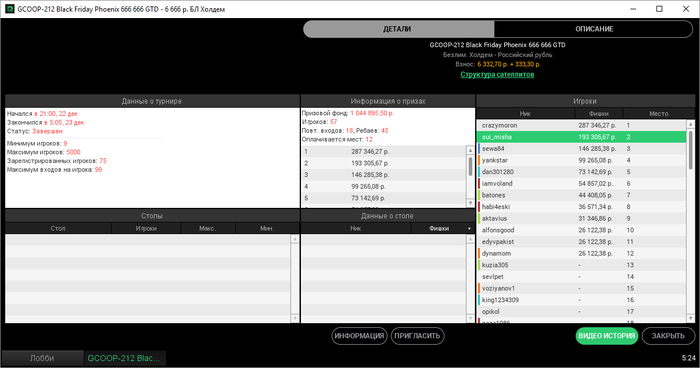This screenshot has width=700, height=368.
Task: Select player opikol
Action: point(582,311)
